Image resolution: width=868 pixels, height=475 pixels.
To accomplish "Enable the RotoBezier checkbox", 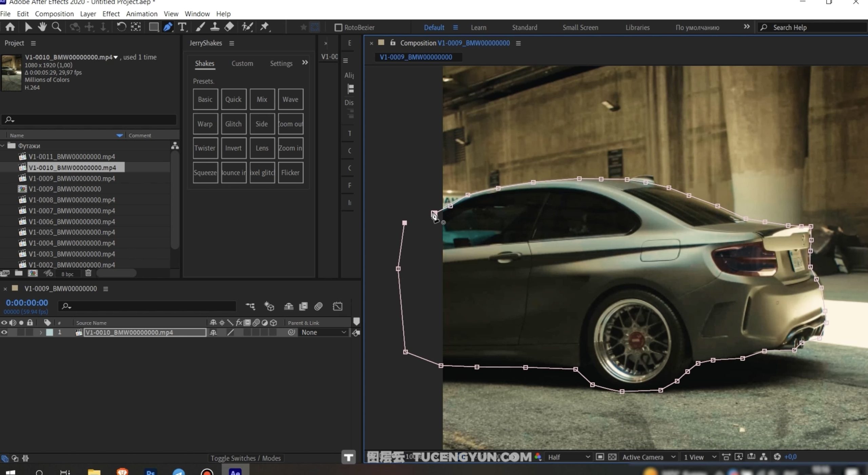I will tap(338, 27).
